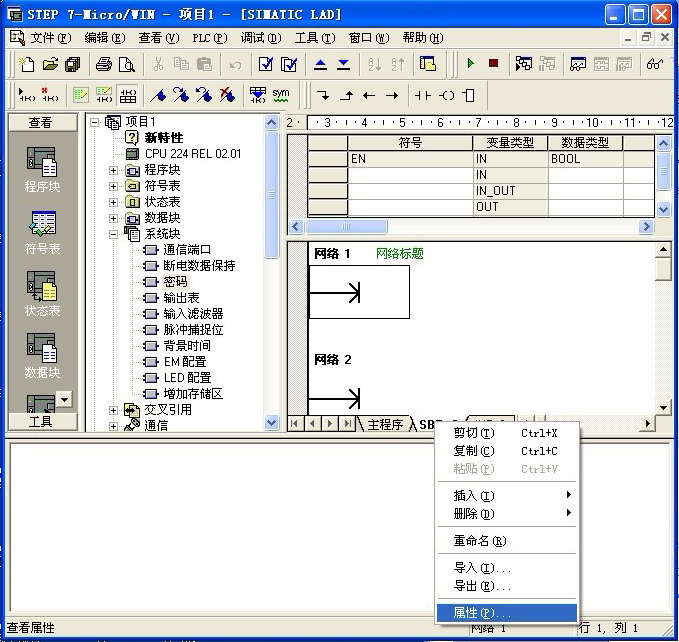
Task: Click the Print preview icon
Action: (126, 65)
